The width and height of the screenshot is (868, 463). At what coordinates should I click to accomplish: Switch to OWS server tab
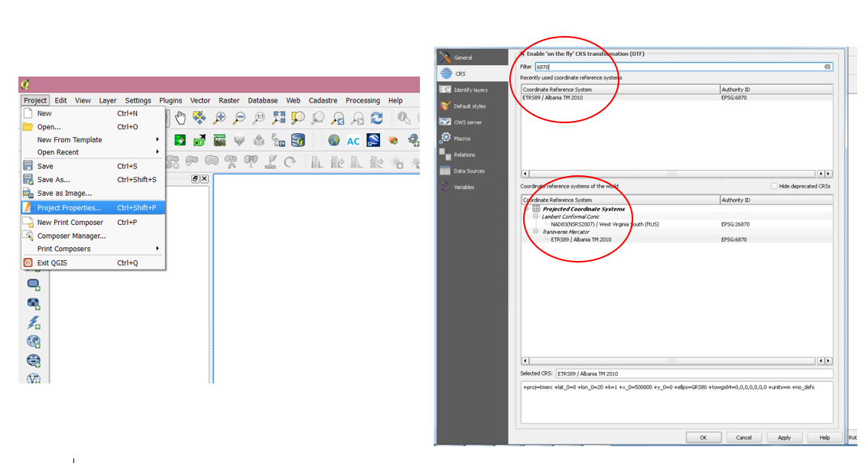[472, 122]
